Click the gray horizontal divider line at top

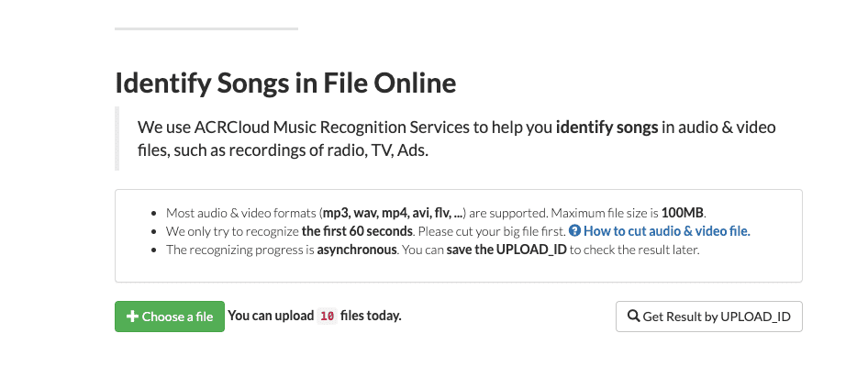pyautogui.click(x=206, y=28)
